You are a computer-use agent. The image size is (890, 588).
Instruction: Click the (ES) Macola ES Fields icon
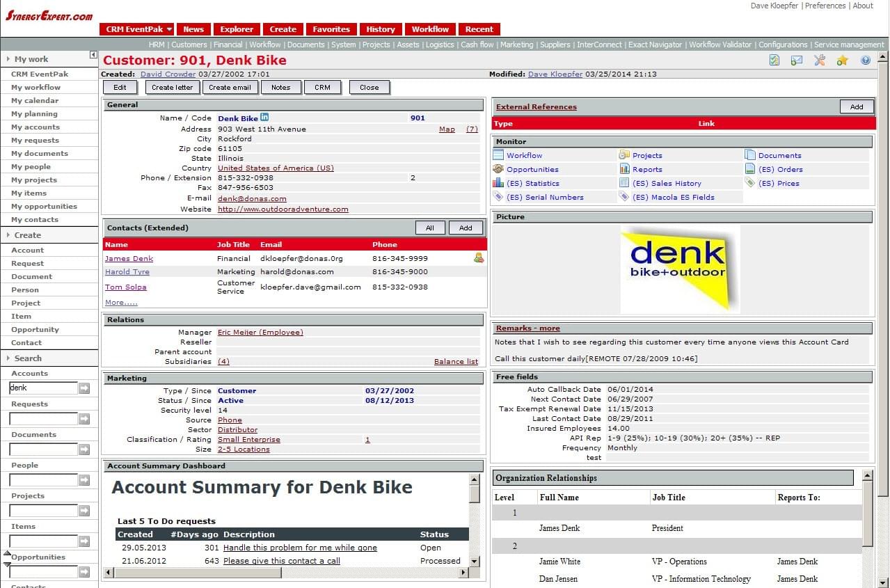point(624,197)
